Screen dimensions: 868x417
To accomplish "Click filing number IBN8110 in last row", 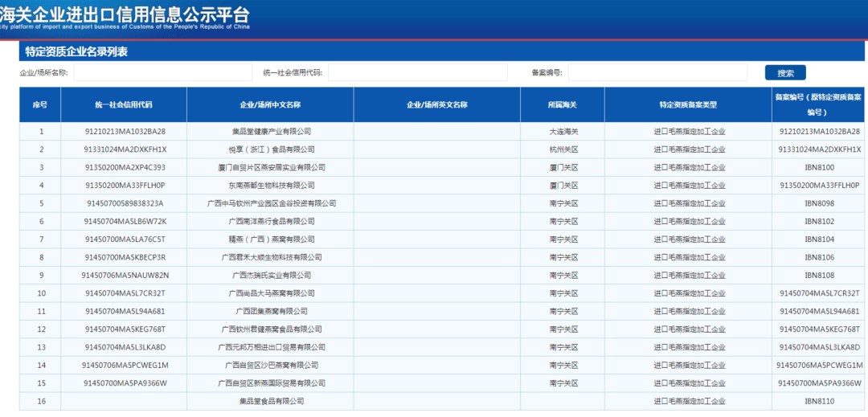I will [819, 401].
